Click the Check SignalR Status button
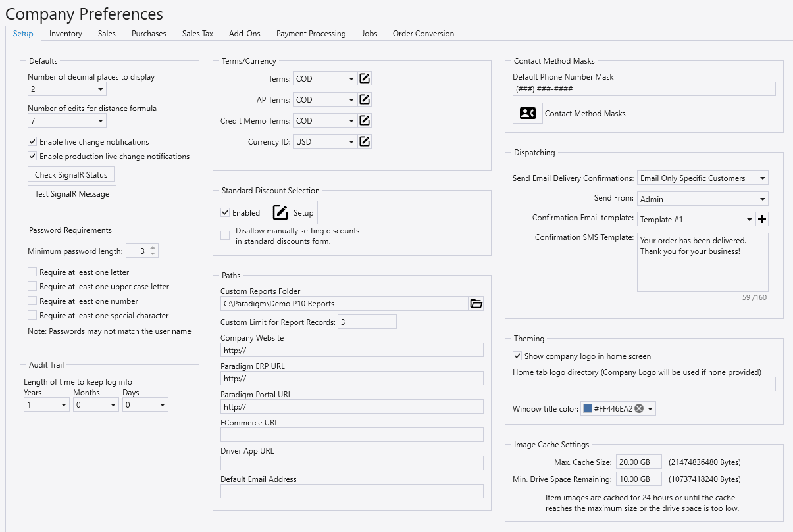Viewport: 793px width, 532px height. tap(71, 174)
